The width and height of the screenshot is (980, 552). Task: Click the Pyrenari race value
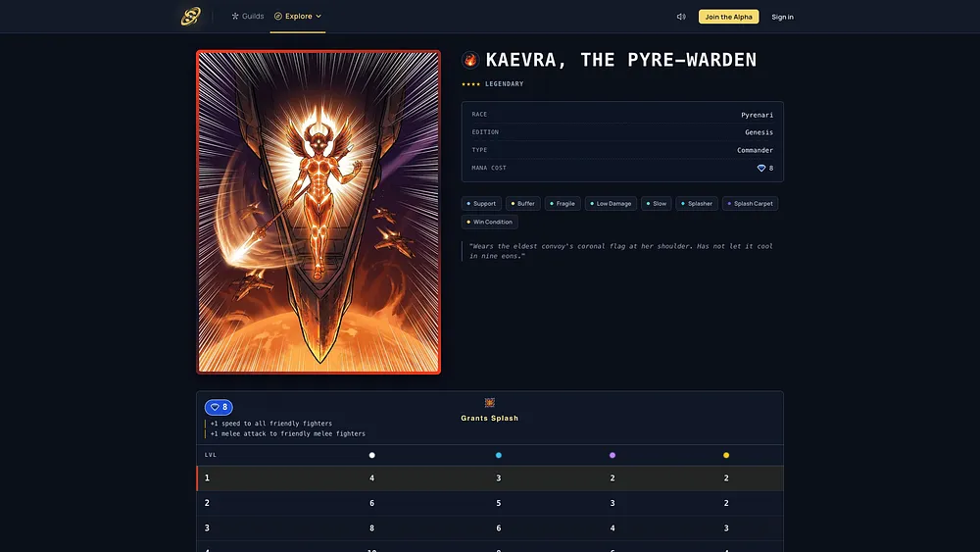pyautogui.click(x=757, y=115)
